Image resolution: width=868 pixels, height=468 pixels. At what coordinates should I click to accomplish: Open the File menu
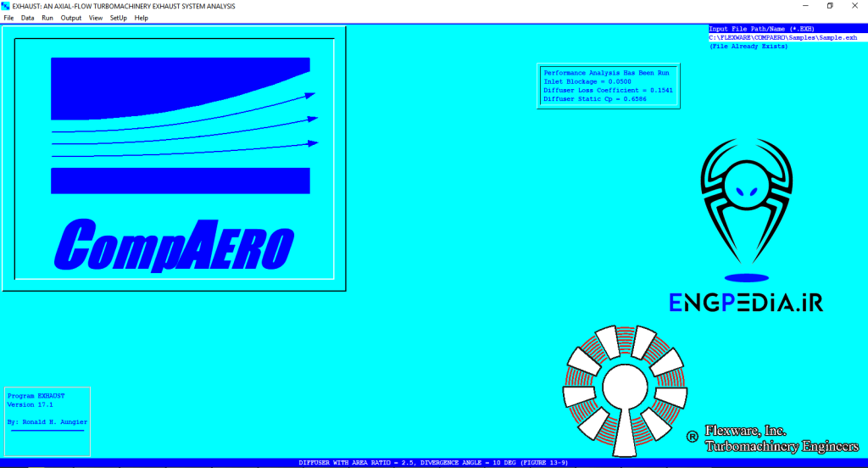[x=8, y=18]
